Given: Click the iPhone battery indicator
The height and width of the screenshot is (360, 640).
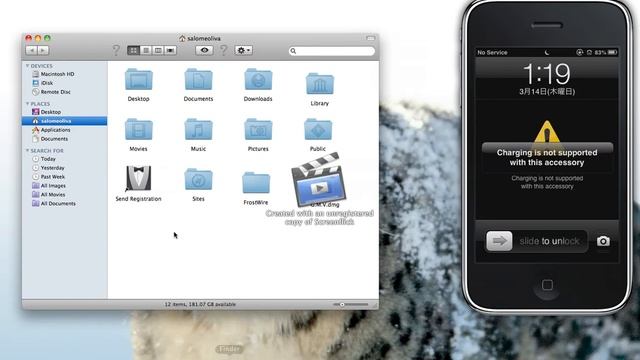Looking at the screenshot, I should click(x=612, y=52).
